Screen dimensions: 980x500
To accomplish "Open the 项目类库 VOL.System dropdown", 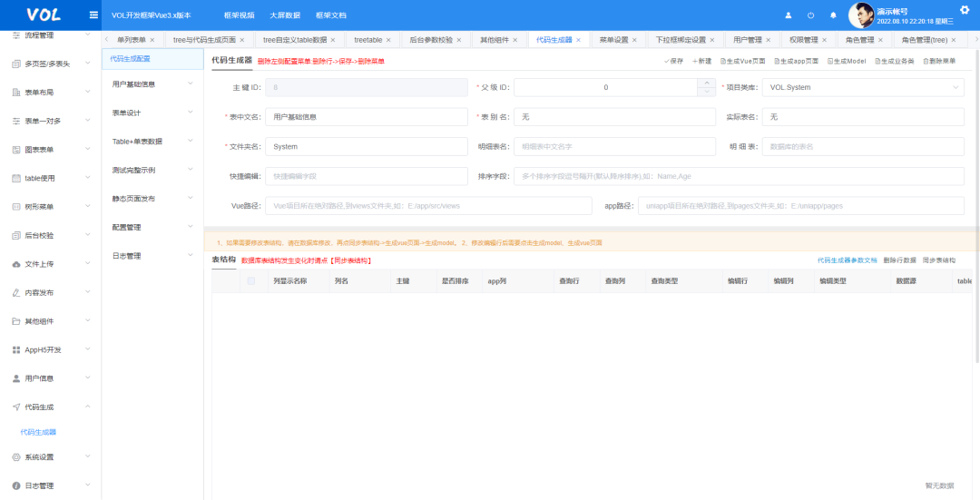I will [863, 87].
